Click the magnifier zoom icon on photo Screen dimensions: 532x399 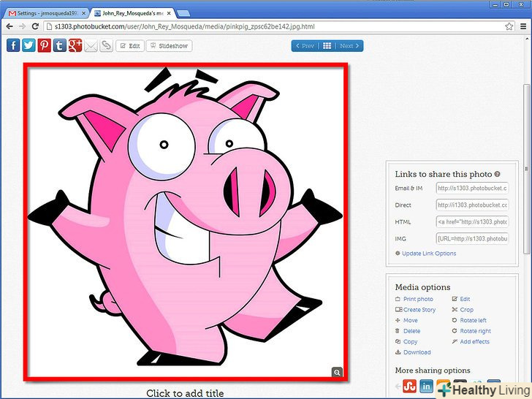(x=337, y=373)
